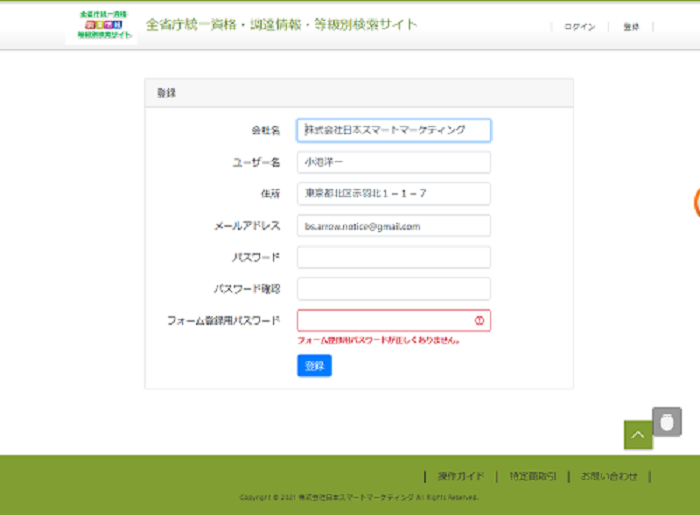Click the site title text in the header
The width and height of the screenshot is (700, 515).
[282, 25]
